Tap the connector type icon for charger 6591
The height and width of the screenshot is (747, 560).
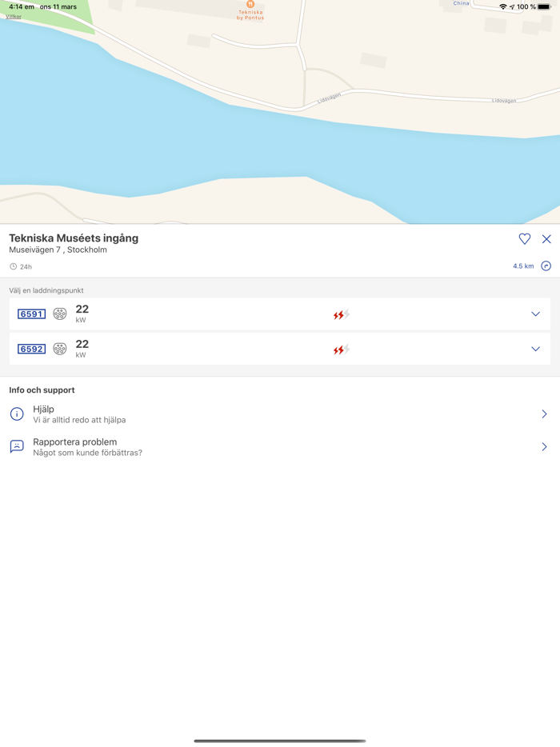coord(59,314)
